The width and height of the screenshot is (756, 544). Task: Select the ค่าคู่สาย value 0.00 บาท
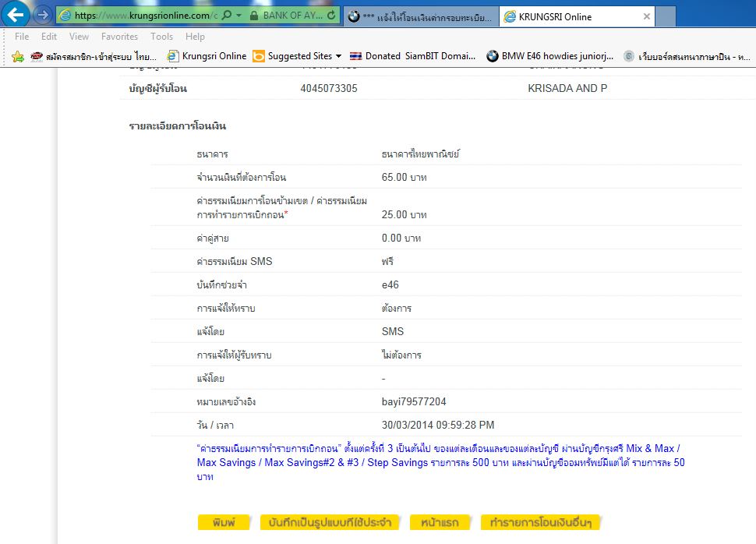(x=401, y=238)
